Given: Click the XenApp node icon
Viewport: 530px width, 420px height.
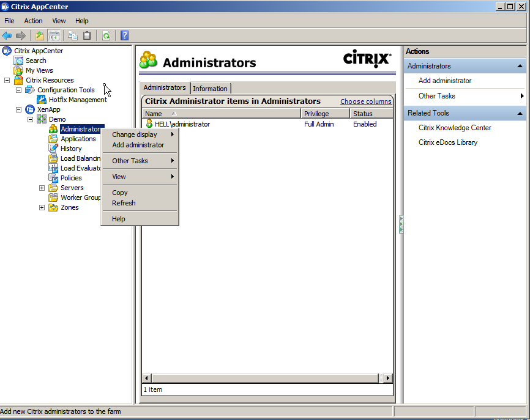Looking at the screenshot, I should click(x=30, y=109).
